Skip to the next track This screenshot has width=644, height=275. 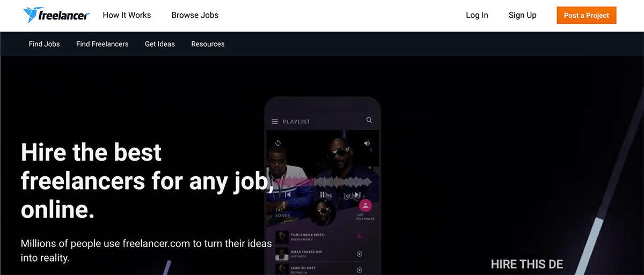(x=357, y=194)
